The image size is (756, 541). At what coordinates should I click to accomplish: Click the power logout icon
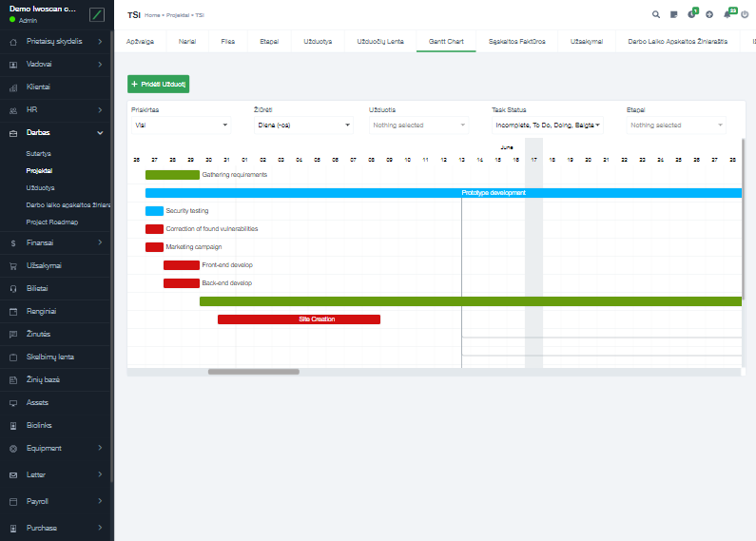tap(745, 15)
